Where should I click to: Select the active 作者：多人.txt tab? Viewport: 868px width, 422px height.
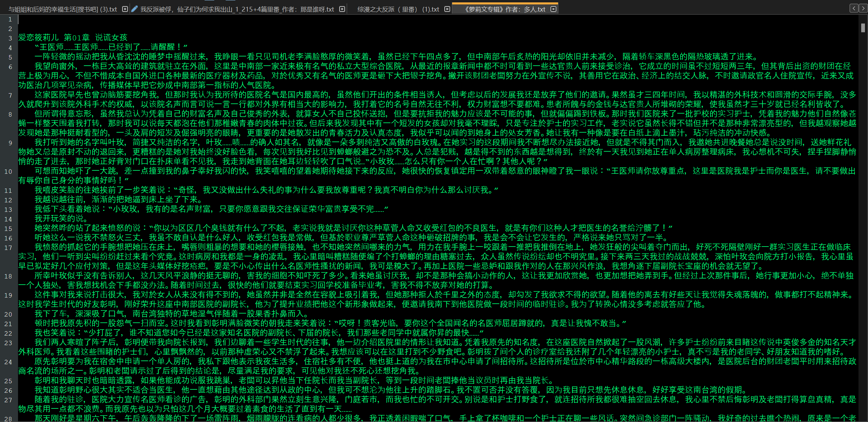pyautogui.click(x=505, y=9)
